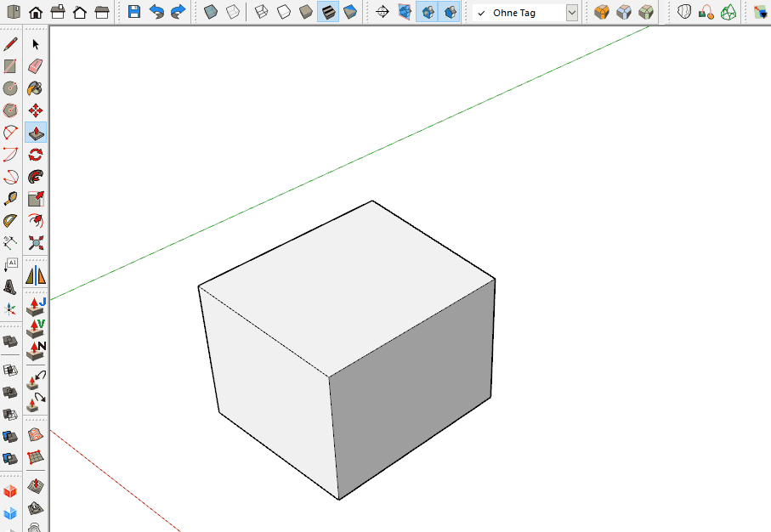
Task: Select the Tape Measure tool
Action: [10, 199]
